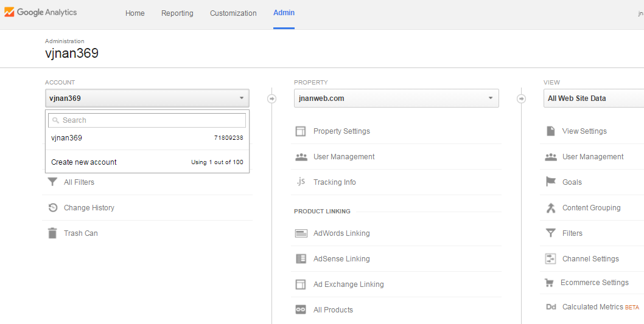644x324 pixels.
Task: Click the Ad Exchange Linking icon
Action: 301,284
